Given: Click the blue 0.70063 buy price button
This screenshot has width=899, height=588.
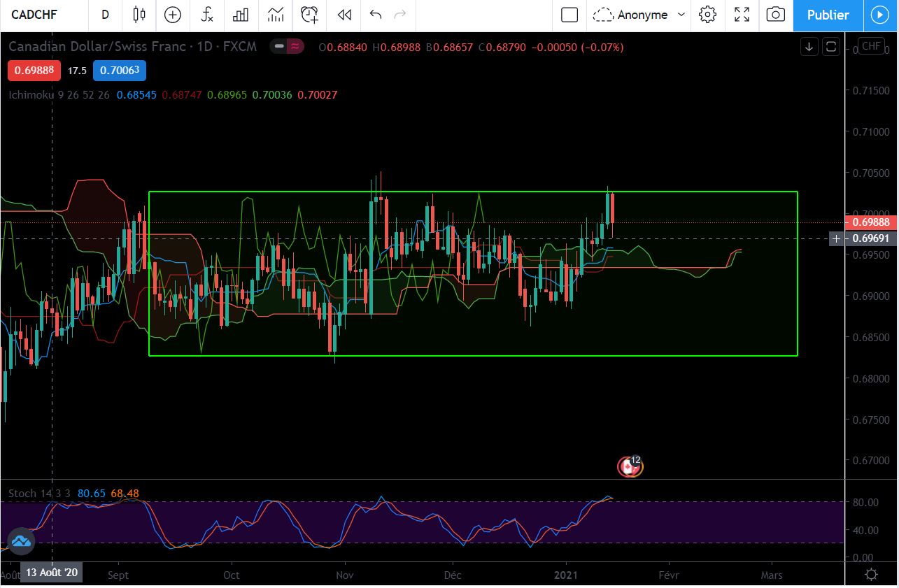Looking at the screenshot, I should coord(120,71).
